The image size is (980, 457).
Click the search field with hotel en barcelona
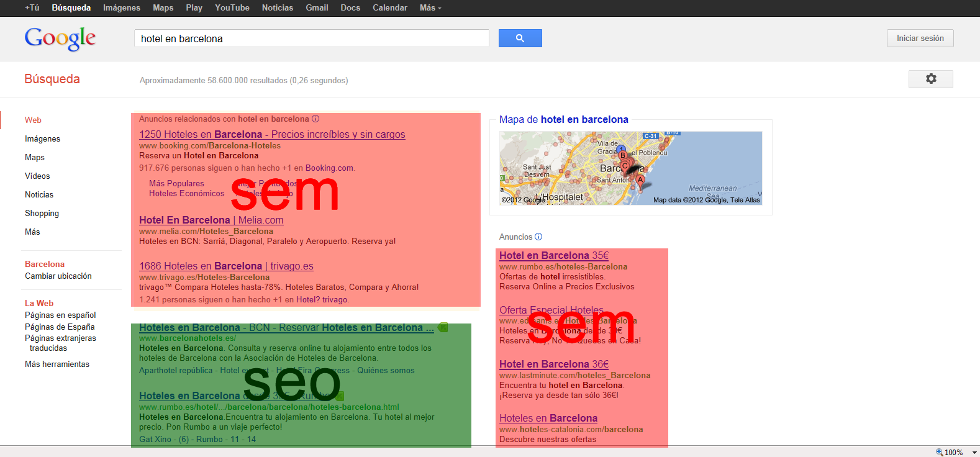[x=312, y=38]
